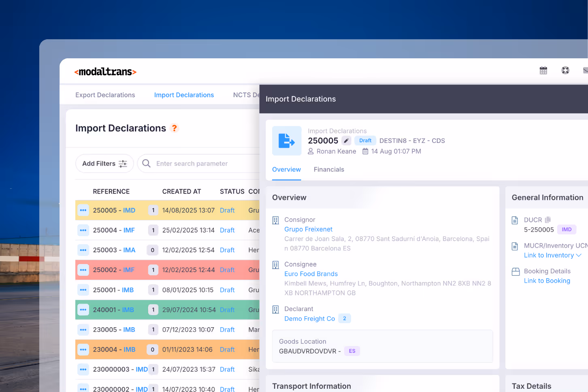
Task: Click the search magnifier icon
Action: click(x=147, y=163)
